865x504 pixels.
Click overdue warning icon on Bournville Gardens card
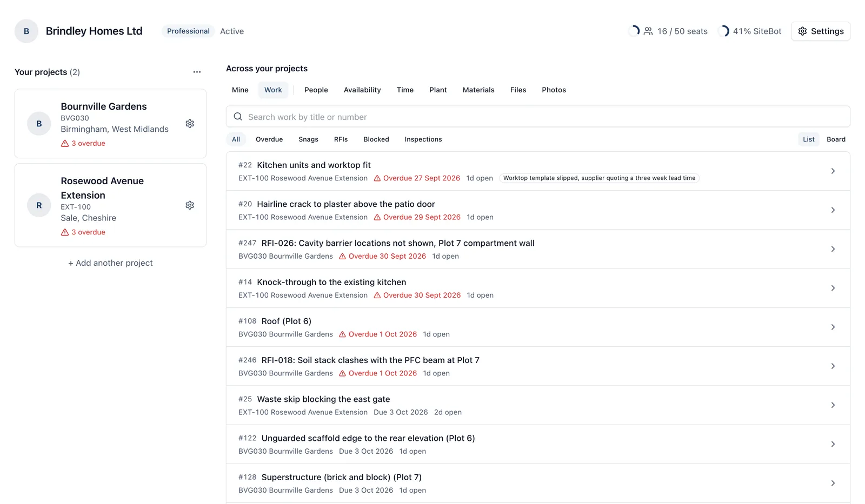pyautogui.click(x=65, y=144)
